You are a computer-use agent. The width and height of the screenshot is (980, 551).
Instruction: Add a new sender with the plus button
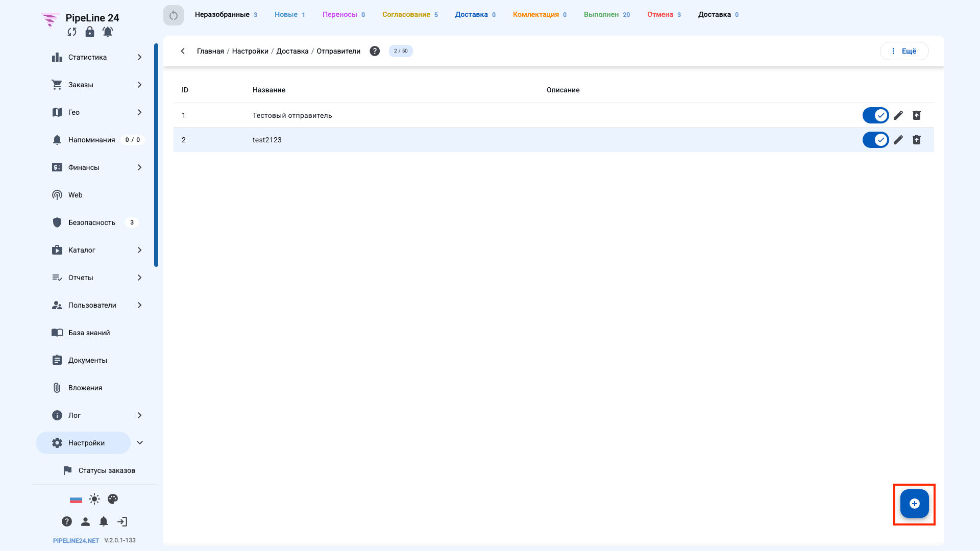pos(914,504)
